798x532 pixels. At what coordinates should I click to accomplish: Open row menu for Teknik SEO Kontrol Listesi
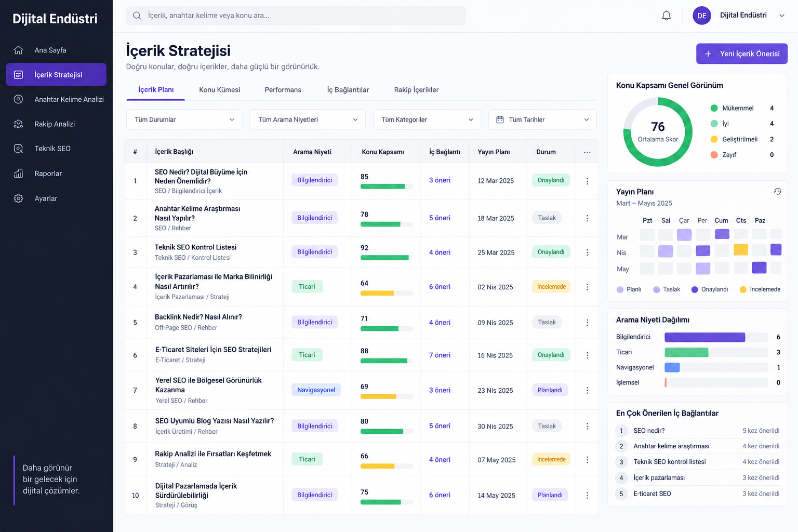(x=587, y=252)
